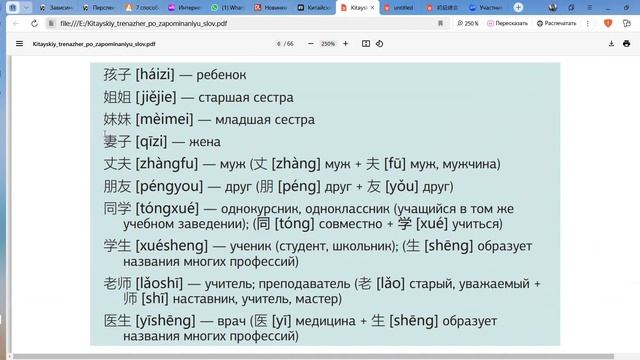Open a new browser tab

pyautogui.click(x=518, y=7)
